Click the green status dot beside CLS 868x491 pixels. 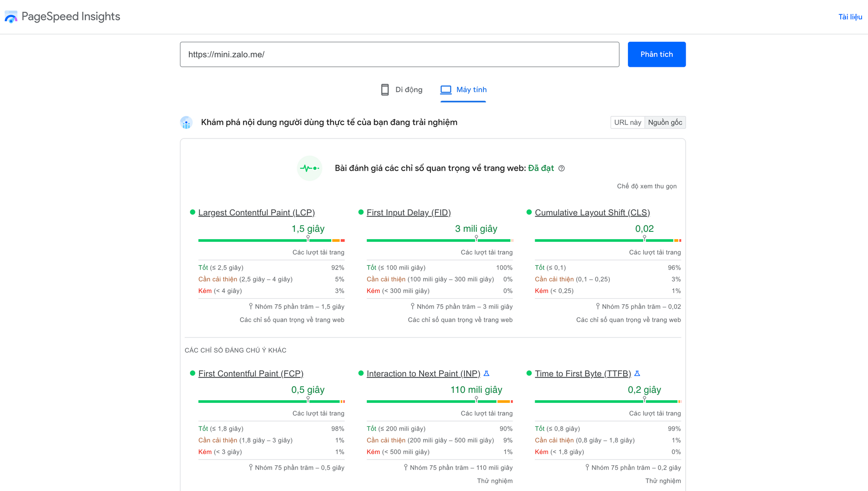pyautogui.click(x=529, y=212)
